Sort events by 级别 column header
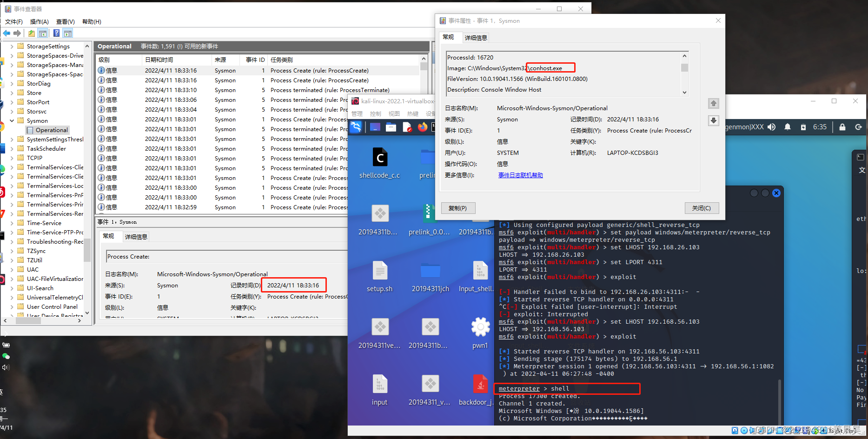The image size is (868, 439). coord(119,60)
